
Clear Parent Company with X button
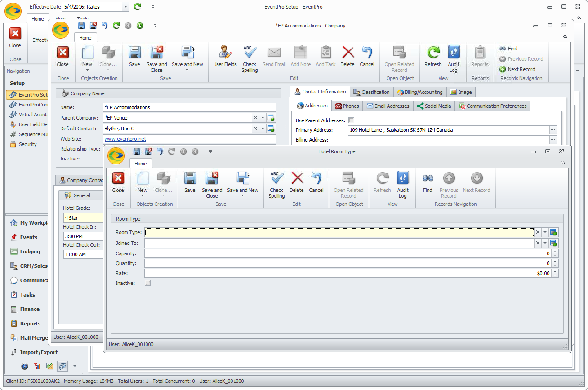point(255,118)
